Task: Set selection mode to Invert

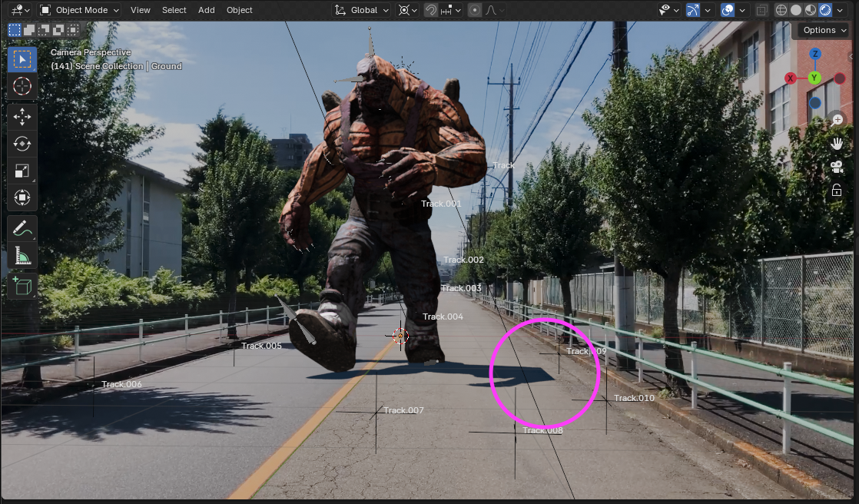Action: [58, 30]
